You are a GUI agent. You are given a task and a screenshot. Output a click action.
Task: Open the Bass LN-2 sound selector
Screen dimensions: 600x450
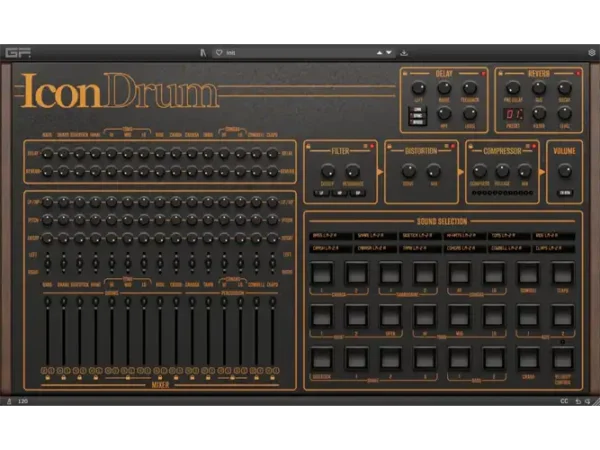click(331, 236)
